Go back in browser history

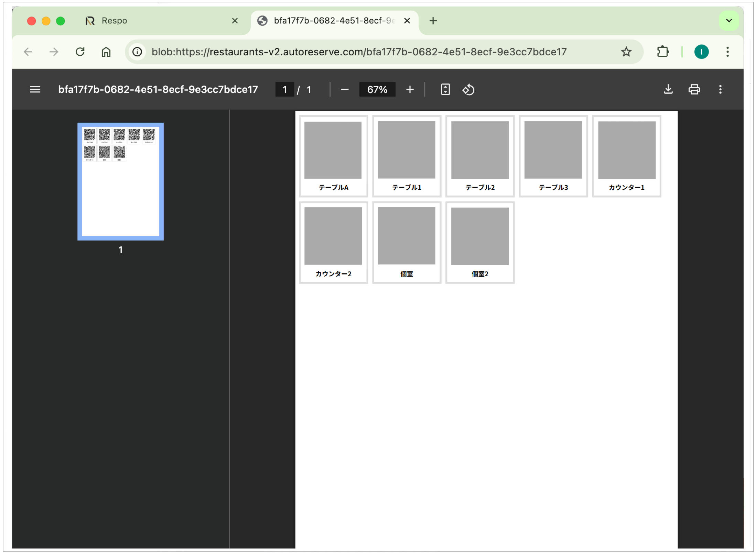(28, 52)
